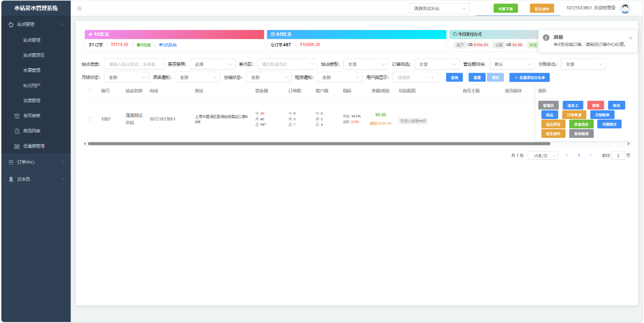The width and height of the screenshot is (644, 323).
Task: Open the 语音通知 dropdown
Action: coord(198,77)
